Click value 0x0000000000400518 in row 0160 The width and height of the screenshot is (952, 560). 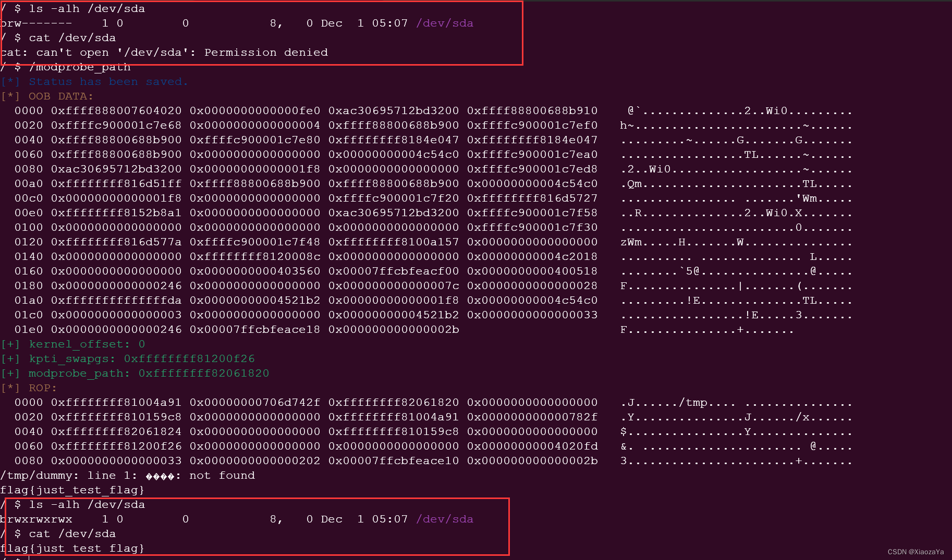pyautogui.click(x=532, y=271)
